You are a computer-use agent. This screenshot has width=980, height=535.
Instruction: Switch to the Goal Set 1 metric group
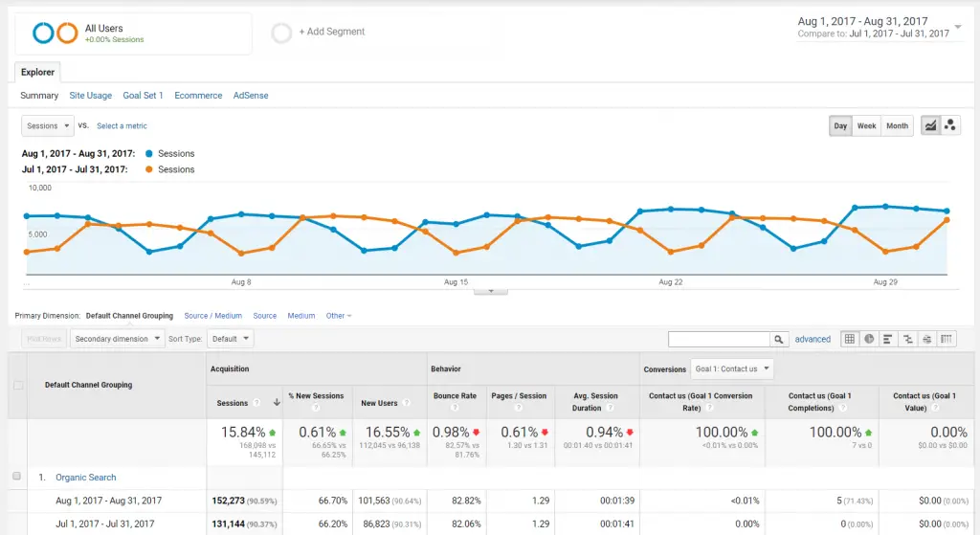143,95
